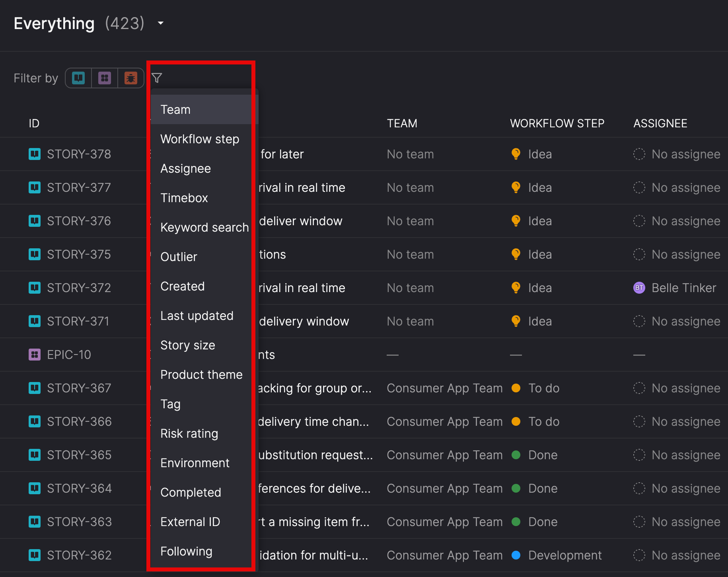Pick Product theme from the filter menu
Screen dimensions: 728x577
point(204,374)
